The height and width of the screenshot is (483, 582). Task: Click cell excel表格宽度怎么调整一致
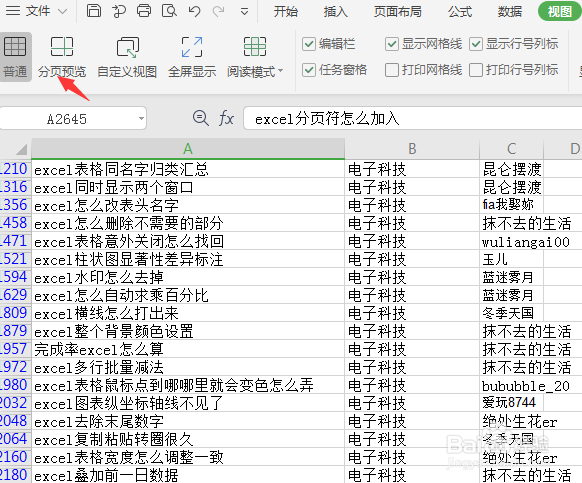pyautogui.click(x=188, y=457)
